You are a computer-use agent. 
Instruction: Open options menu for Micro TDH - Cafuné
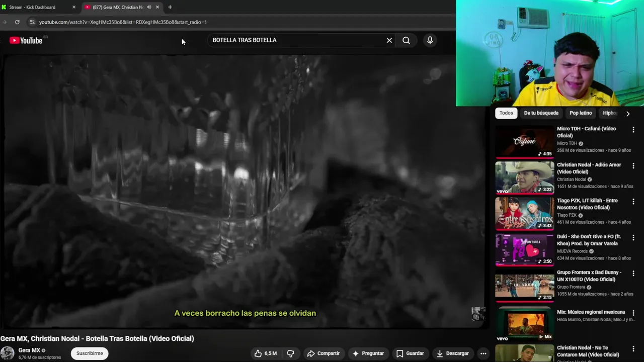pyautogui.click(x=633, y=130)
